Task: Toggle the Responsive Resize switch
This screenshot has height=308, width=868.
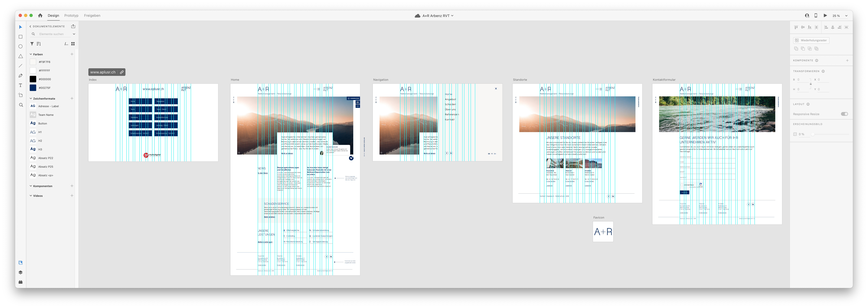Action: point(844,114)
